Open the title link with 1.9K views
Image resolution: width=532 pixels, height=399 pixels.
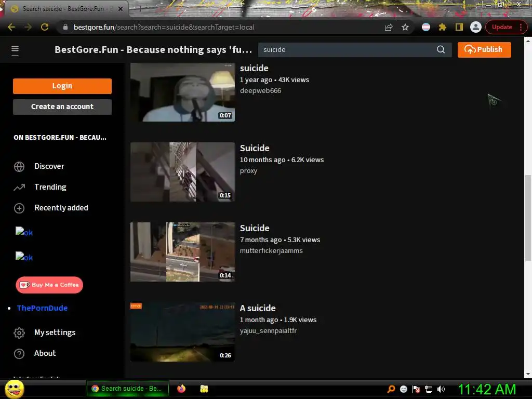pyautogui.click(x=258, y=308)
